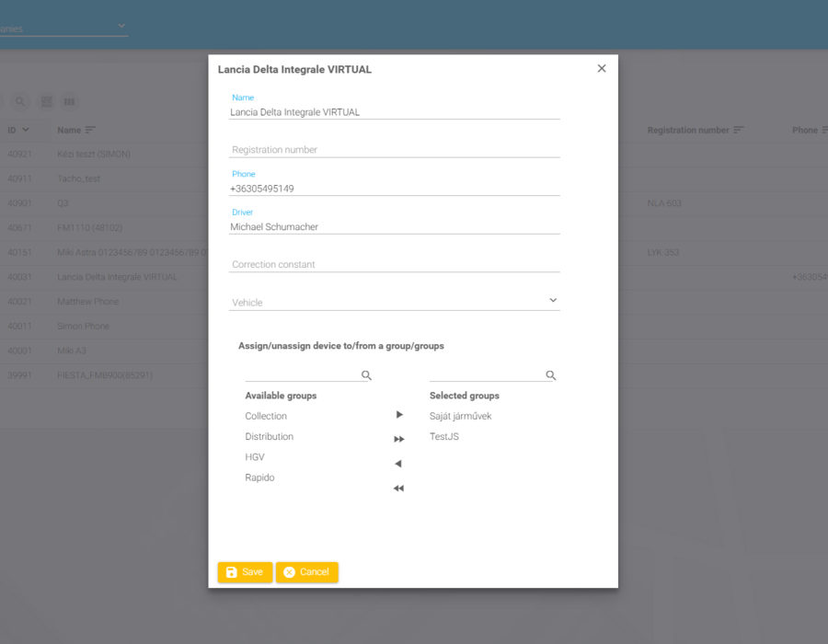Screen dimensions: 828x644
Task: Select Rapido in Available groups
Action: (x=259, y=477)
